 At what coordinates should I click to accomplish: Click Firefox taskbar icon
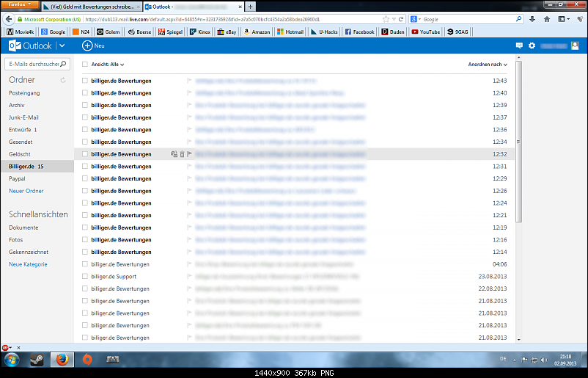tap(62, 360)
